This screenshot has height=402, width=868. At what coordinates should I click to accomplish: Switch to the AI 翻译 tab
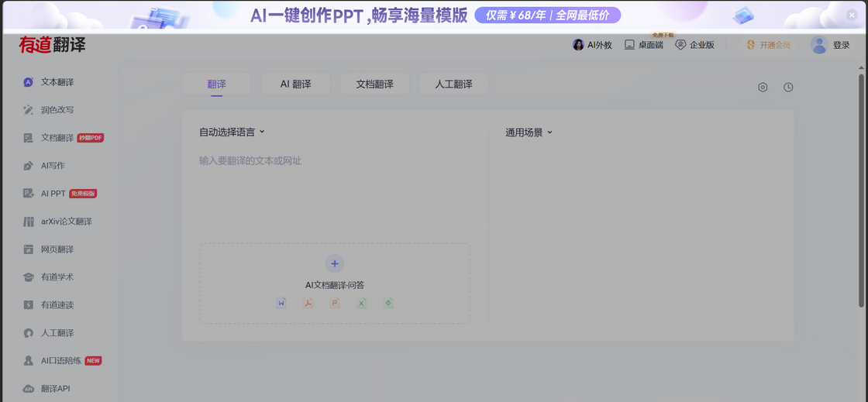pos(295,84)
